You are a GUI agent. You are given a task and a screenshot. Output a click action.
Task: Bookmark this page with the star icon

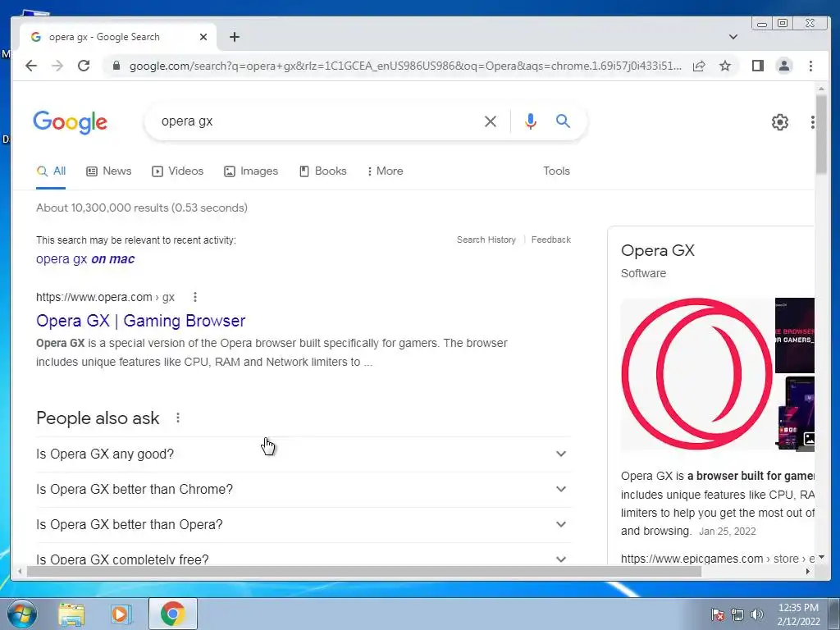point(725,66)
